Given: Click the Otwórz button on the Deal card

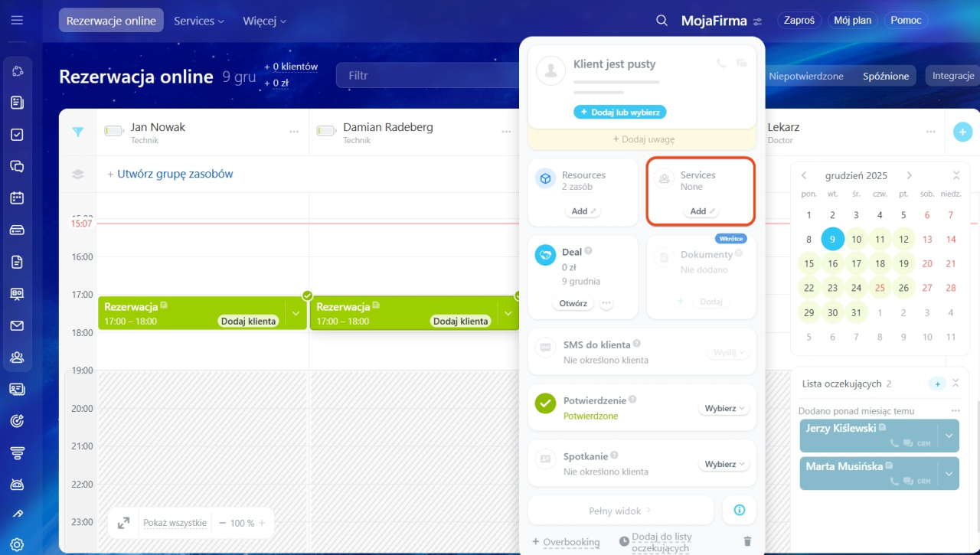Looking at the screenshot, I should [573, 303].
